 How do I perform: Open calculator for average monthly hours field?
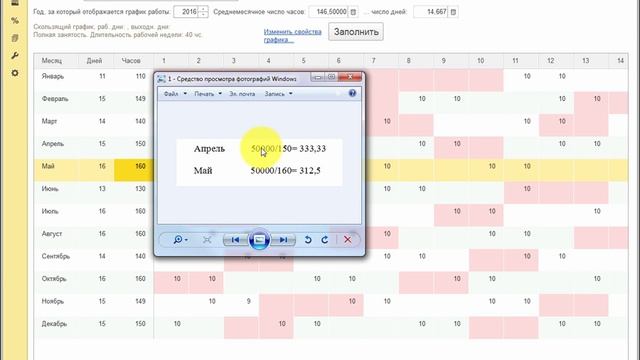pyautogui.click(x=353, y=12)
